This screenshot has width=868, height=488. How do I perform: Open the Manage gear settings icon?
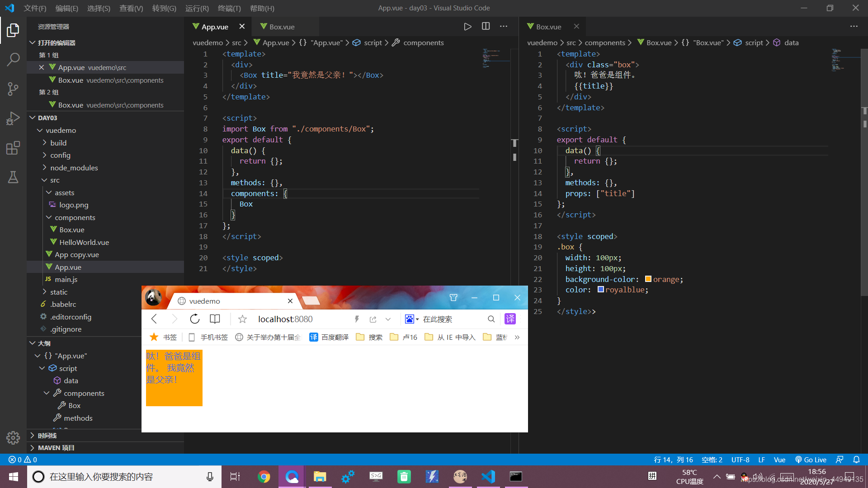(13, 437)
